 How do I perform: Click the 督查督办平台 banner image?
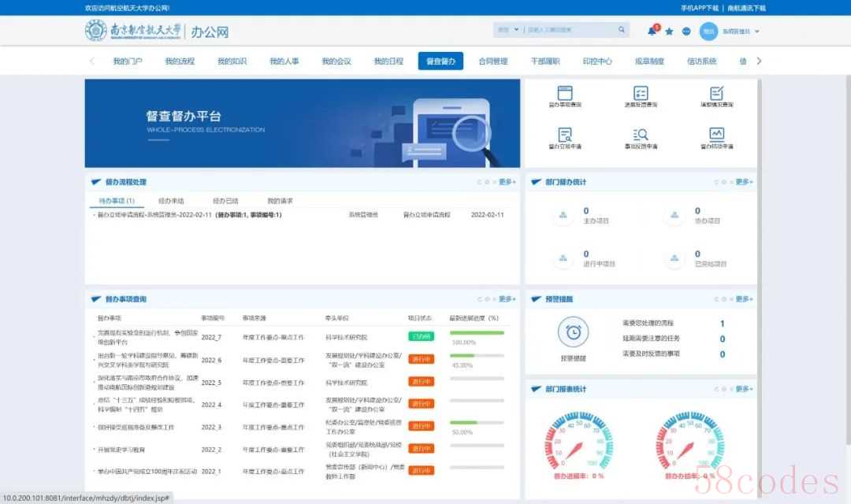pos(303,123)
